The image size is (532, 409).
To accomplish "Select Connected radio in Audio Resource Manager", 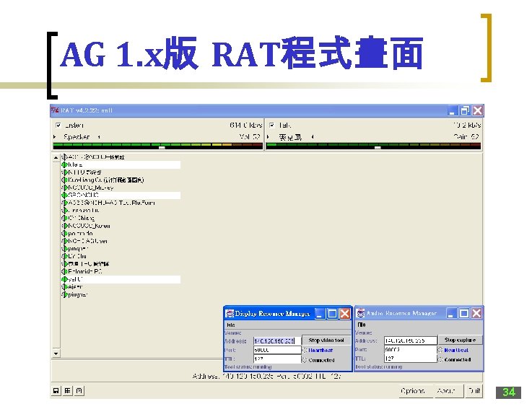I will pyautogui.click(x=440, y=359).
